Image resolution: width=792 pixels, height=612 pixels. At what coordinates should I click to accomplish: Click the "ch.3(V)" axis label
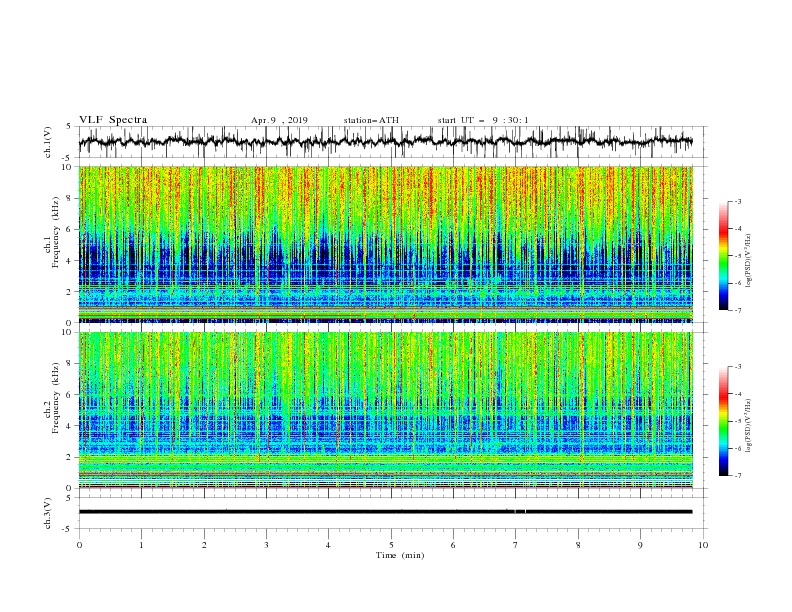[x=48, y=513]
